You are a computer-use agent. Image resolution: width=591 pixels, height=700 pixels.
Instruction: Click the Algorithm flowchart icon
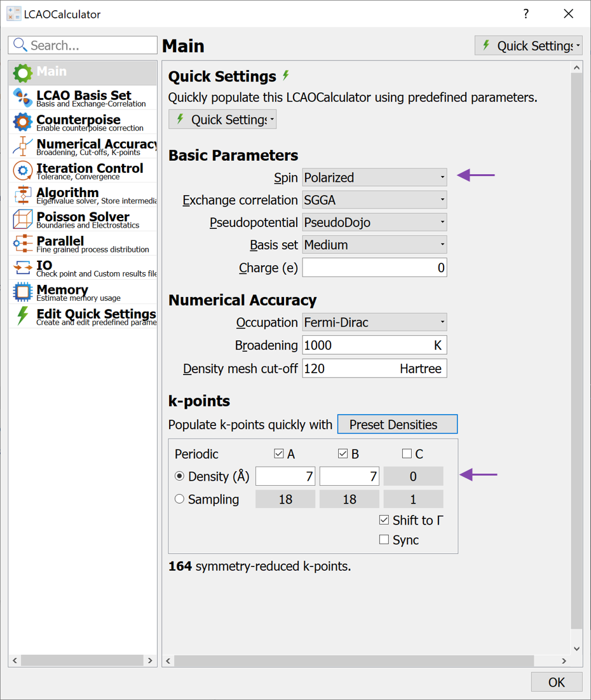22,195
